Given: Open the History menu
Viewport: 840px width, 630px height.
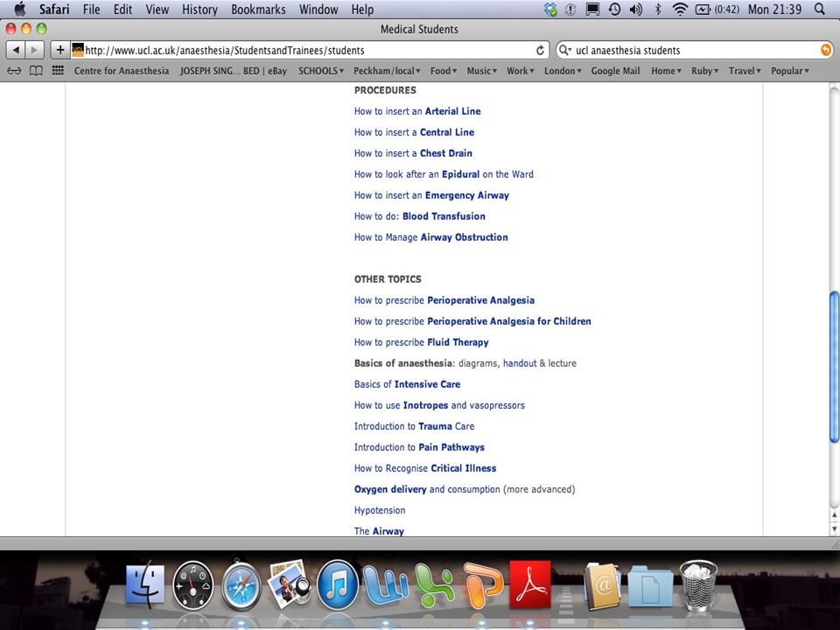Looking at the screenshot, I should tap(199, 9).
